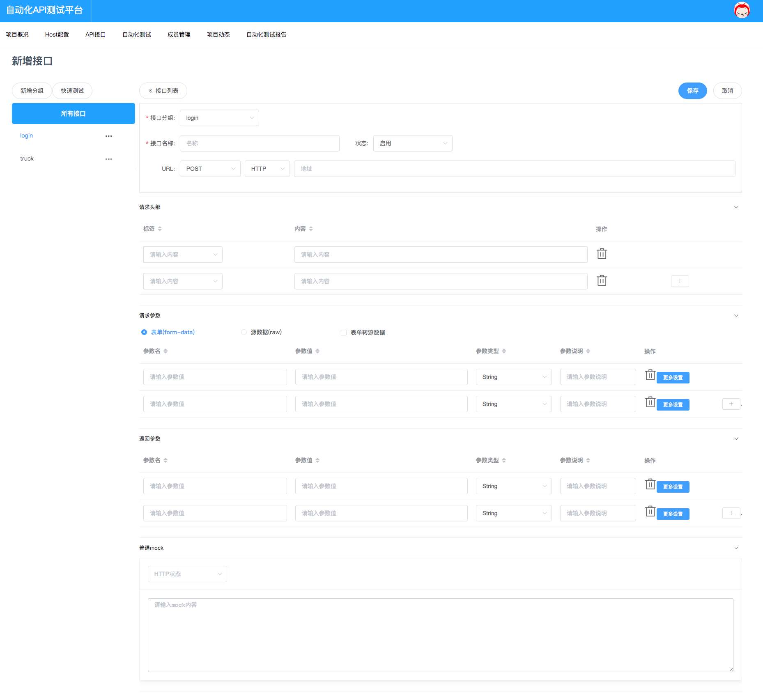Viewport: 763px width, 700px height.
Task: Collapse the 返回参数 section
Action: click(736, 439)
